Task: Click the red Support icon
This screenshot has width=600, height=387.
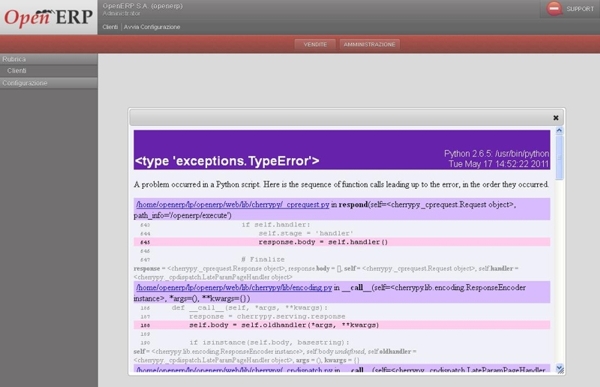Action: (554, 8)
